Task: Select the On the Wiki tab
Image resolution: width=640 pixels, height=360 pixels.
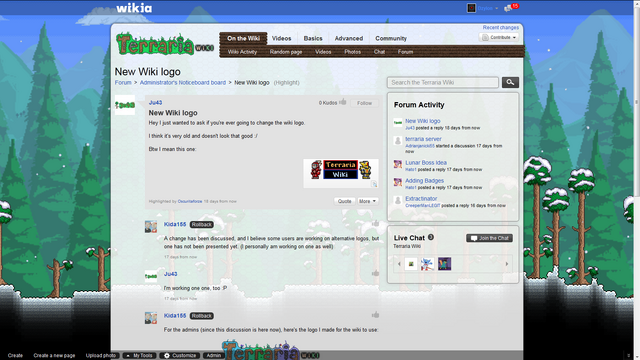Action: [243, 38]
